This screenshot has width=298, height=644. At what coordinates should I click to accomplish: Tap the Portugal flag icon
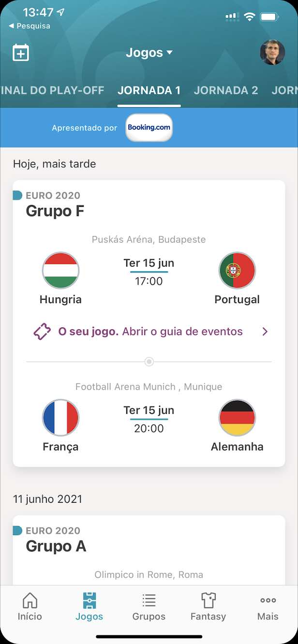(237, 270)
